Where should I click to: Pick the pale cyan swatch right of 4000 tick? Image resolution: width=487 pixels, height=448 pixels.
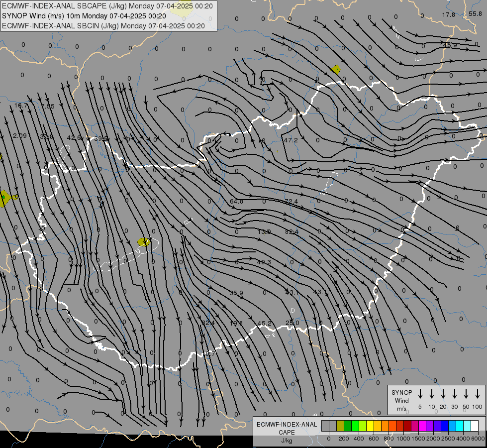467,426
